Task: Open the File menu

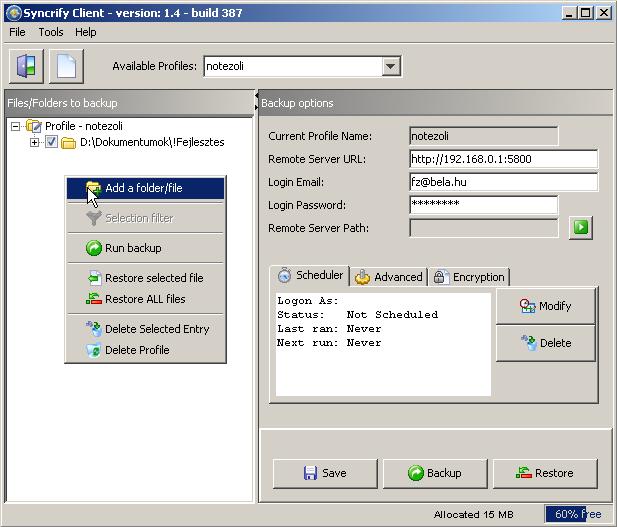Action: pos(17,32)
